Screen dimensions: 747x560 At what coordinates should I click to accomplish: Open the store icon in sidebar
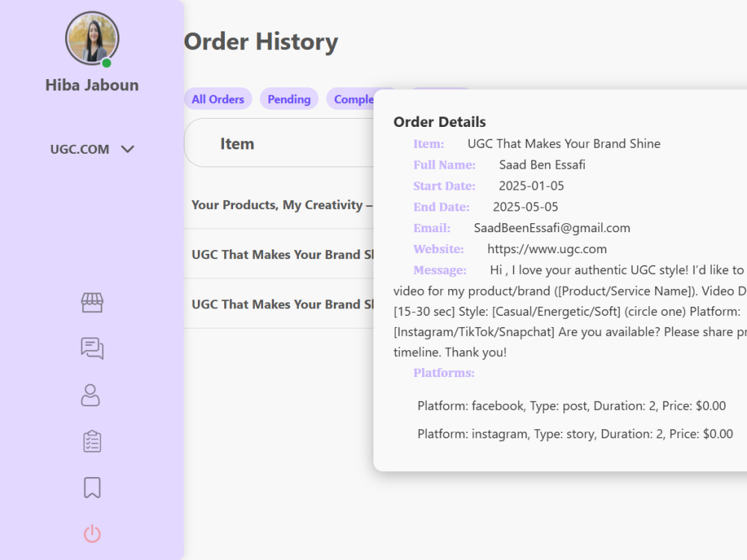tap(92, 302)
